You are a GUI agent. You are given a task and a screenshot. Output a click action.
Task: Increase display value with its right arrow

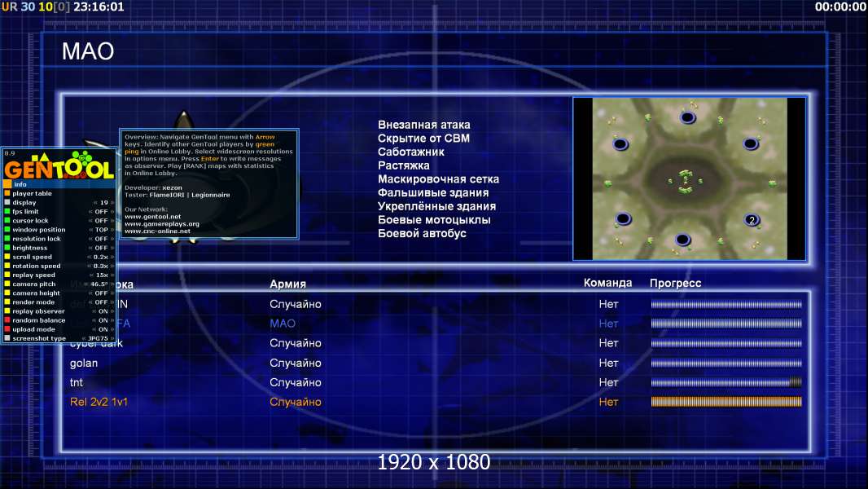click(x=112, y=203)
